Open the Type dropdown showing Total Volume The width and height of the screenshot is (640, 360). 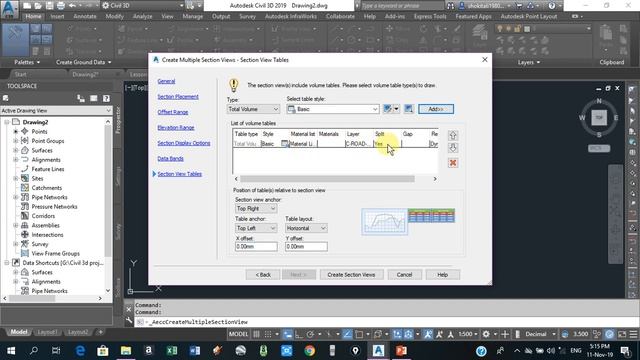[253, 109]
